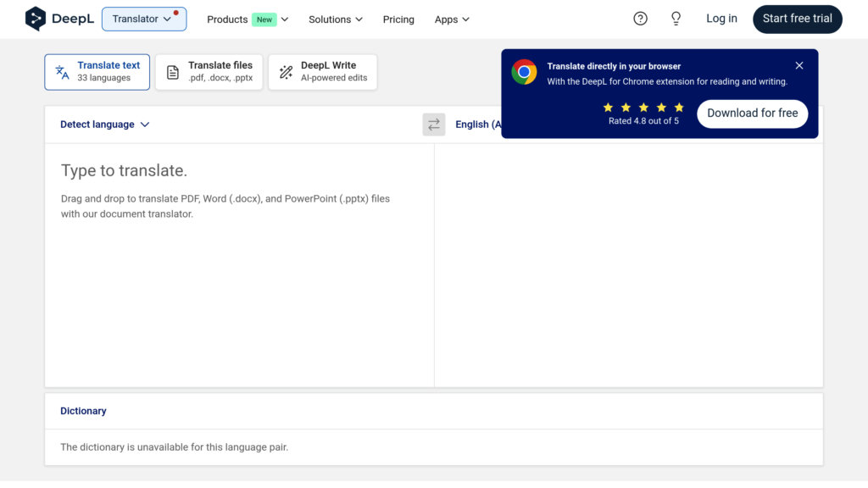868x488 pixels.
Task: Click the Log in link
Action: coord(721,19)
